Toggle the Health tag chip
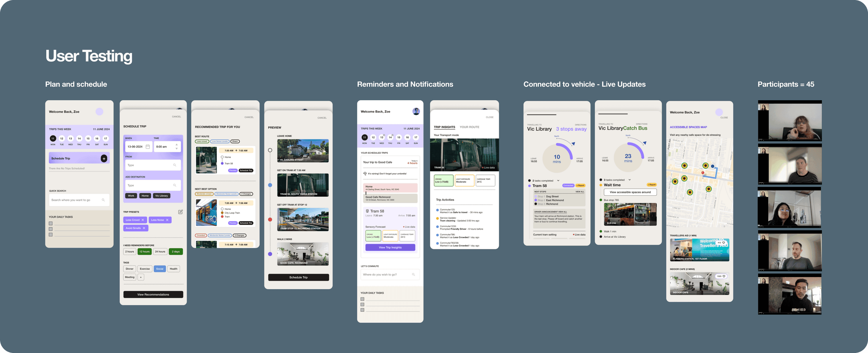 coord(174,269)
